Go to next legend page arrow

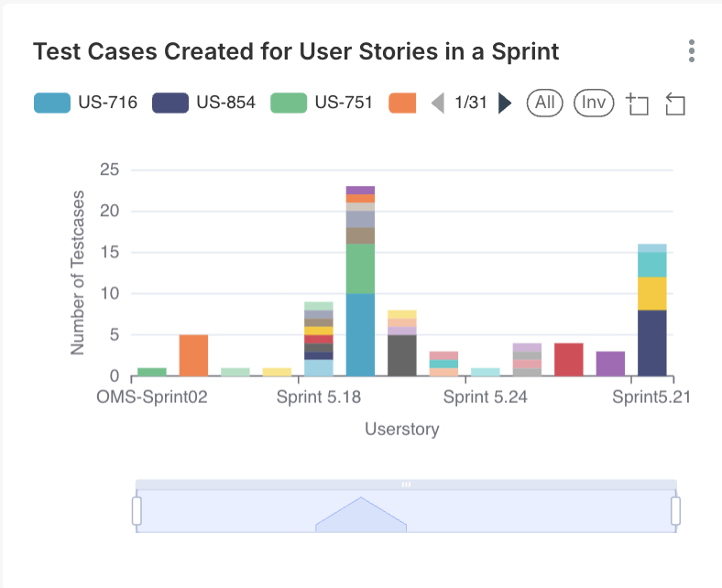[504, 103]
